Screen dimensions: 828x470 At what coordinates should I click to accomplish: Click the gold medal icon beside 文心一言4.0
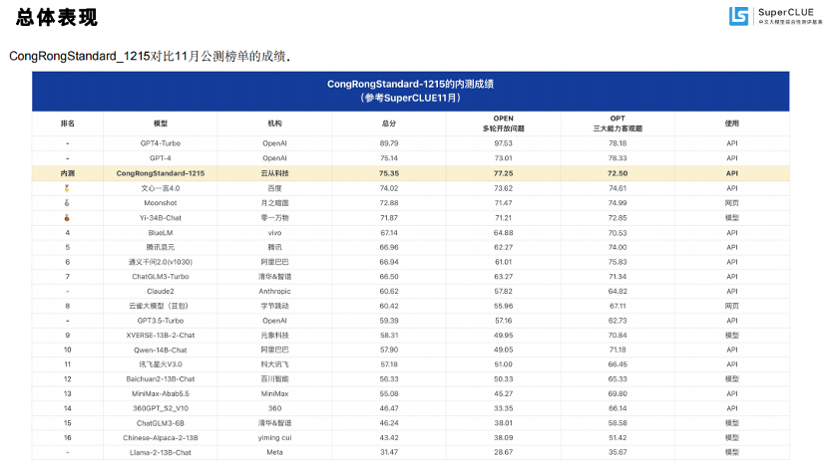[67, 188]
